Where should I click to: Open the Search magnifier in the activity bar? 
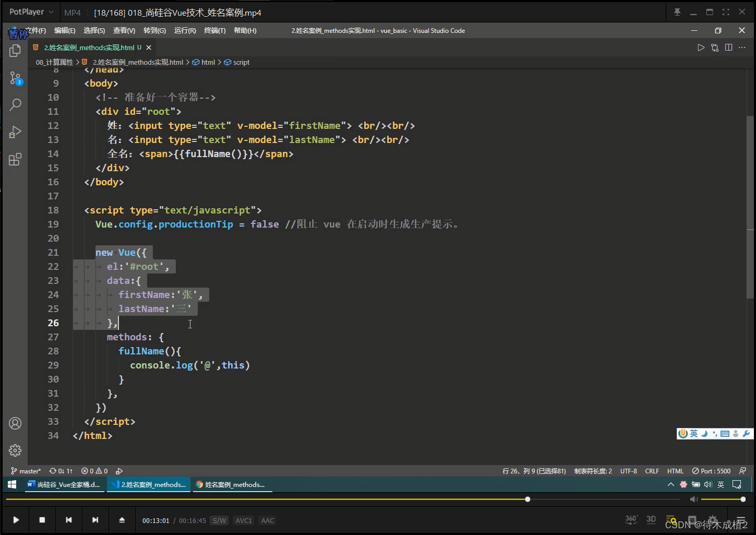(x=15, y=104)
